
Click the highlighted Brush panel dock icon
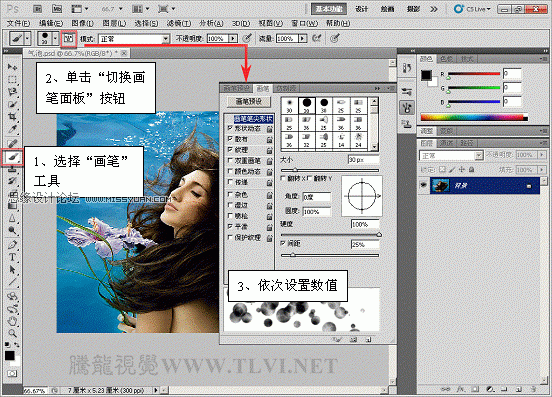(407, 107)
